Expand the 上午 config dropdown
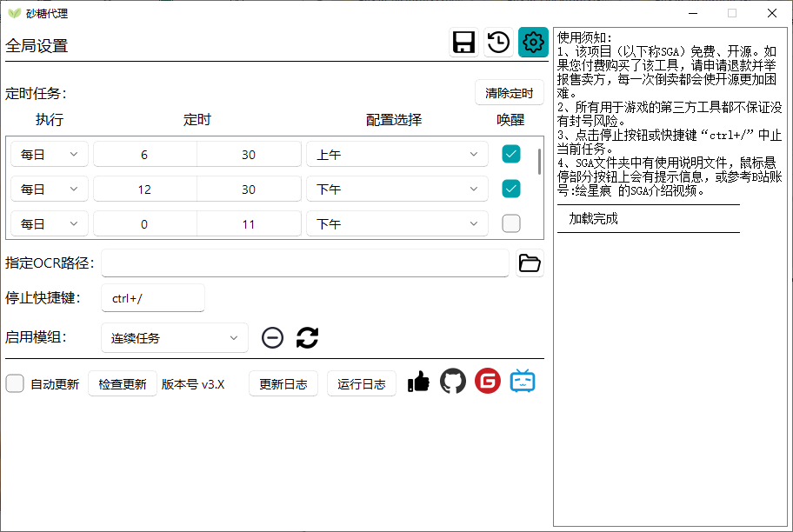793x532 pixels. pyautogui.click(x=397, y=154)
